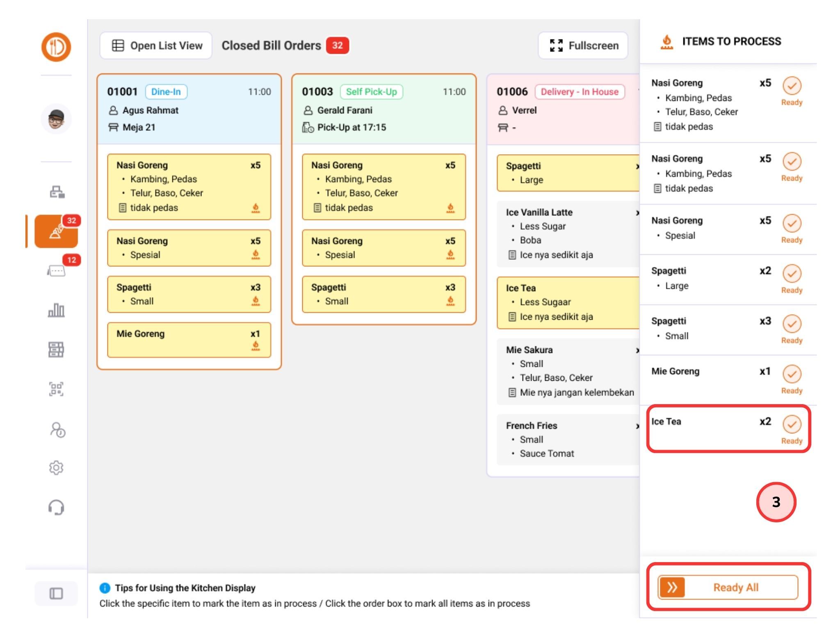Select Mie Goreng item in order 01001
The height and width of the screenshot is (636, 840).
189,340
